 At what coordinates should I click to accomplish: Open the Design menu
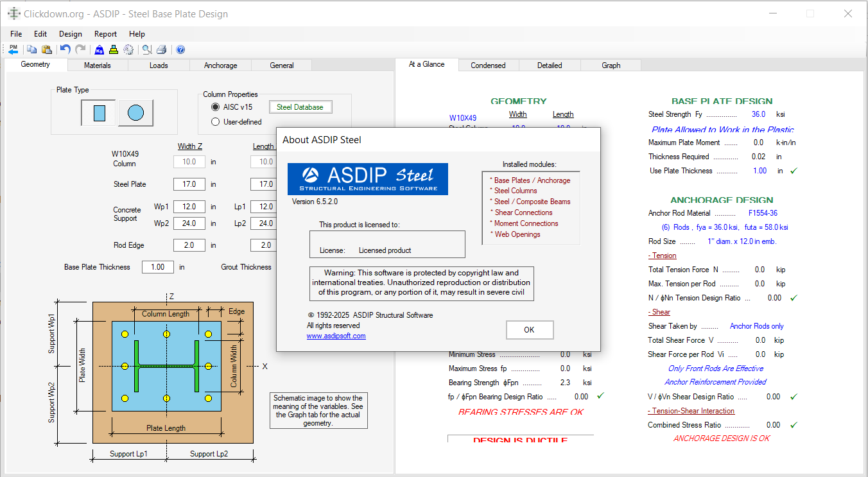pyautogui.click(x=71, y=34)
